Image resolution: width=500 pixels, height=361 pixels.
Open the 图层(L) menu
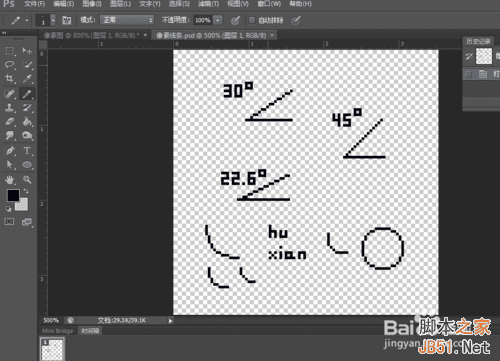pos(120,4)
